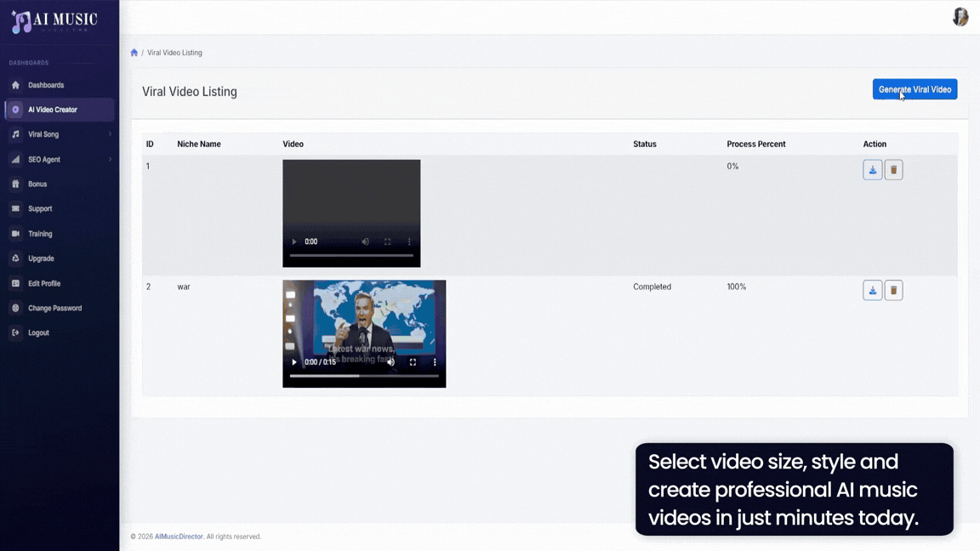
Task: Click the Logout icon
Action: [x=15, y=332]
